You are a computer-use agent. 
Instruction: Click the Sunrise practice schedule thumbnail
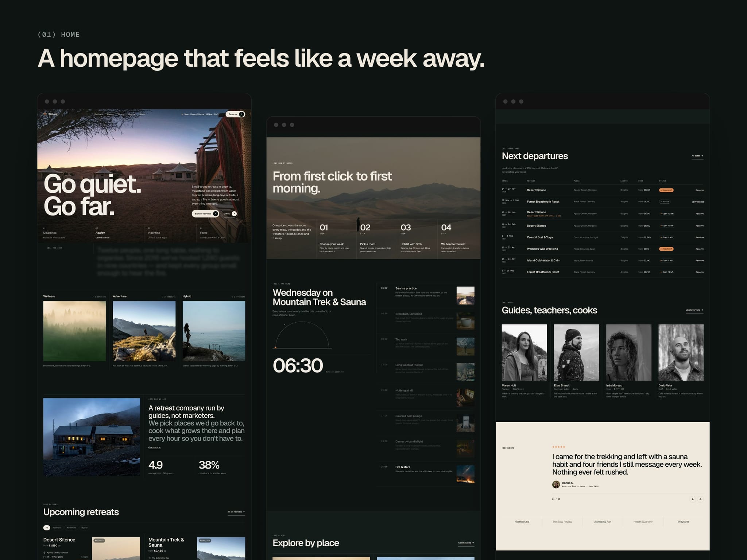coord(465,295)
